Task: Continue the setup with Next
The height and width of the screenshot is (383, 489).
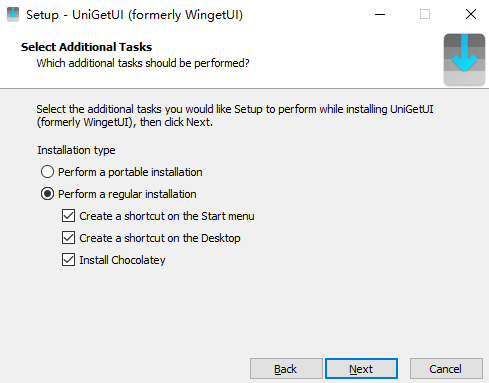Action: click(x=361, y=369)
